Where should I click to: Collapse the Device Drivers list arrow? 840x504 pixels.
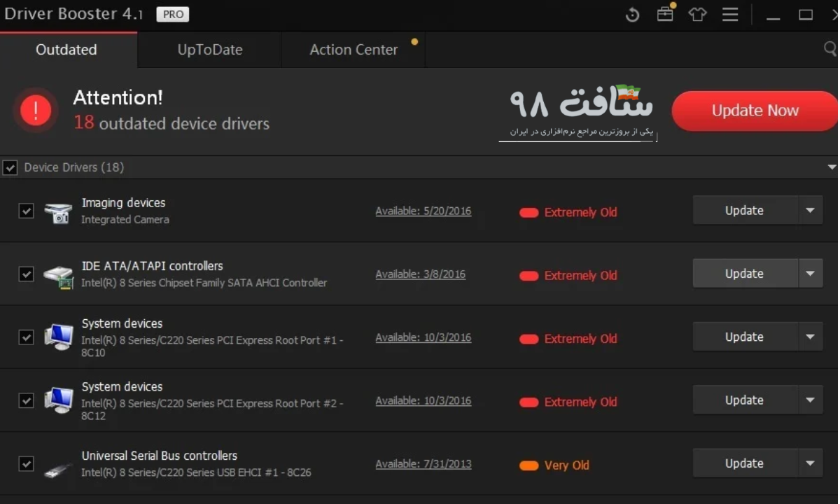coord(832,167)
